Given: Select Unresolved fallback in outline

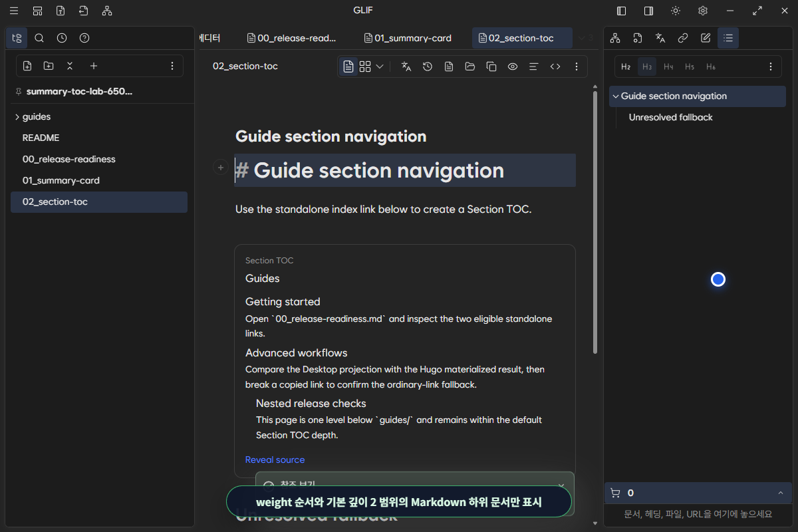Looking at the screenshot, I should click(670, 117).
